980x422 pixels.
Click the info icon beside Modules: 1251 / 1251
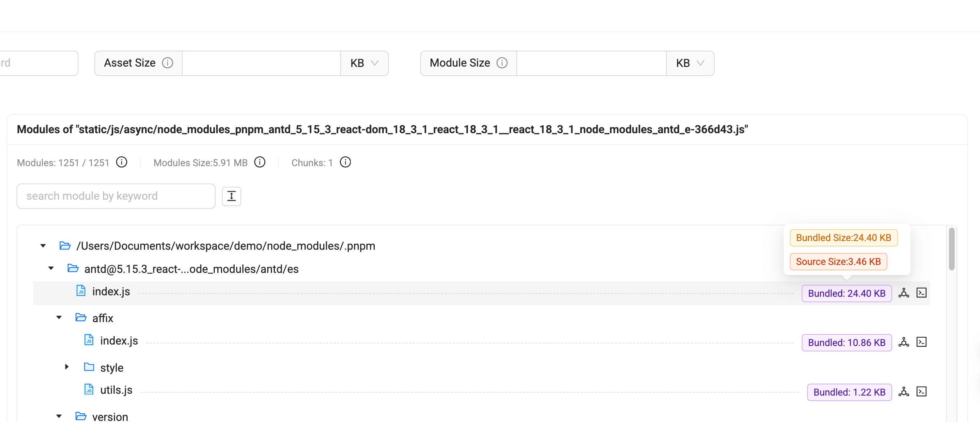122,162
